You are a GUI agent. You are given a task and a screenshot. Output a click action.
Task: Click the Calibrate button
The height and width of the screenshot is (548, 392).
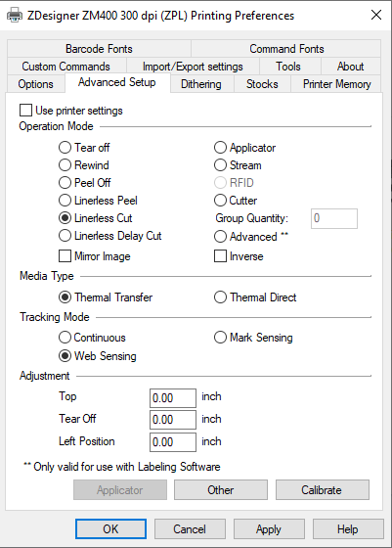pos(323,490)
